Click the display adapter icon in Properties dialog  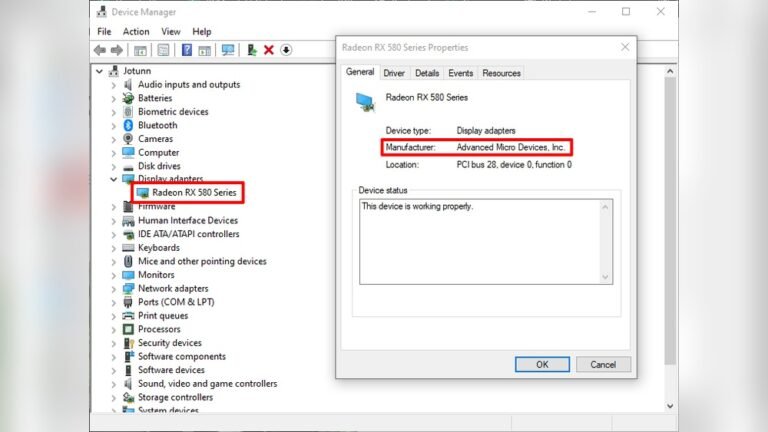(x=365, y=102)
